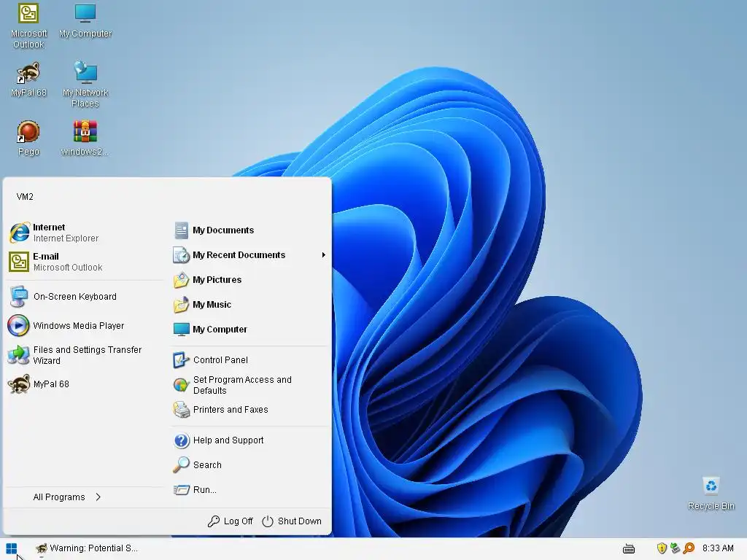Select the Pego desktop shortcut
The height and width of the screenshot is (560, 747).
coord(28,138)
